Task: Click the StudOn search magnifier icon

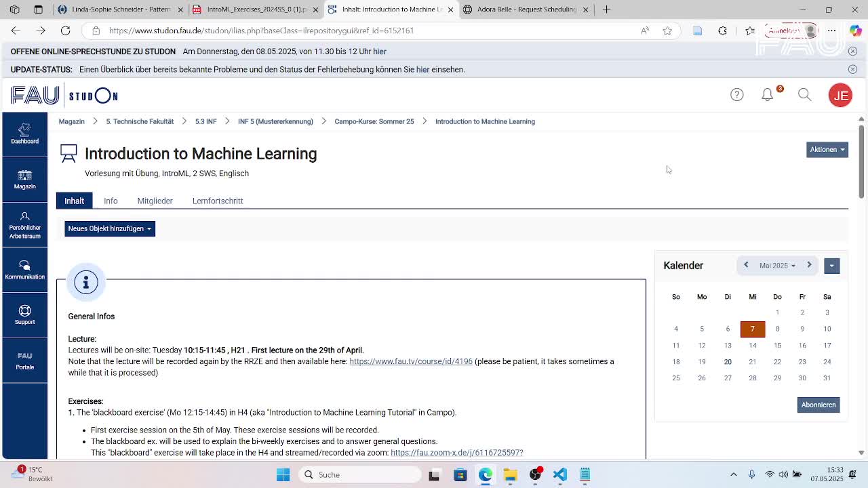Action: (804, 95)
